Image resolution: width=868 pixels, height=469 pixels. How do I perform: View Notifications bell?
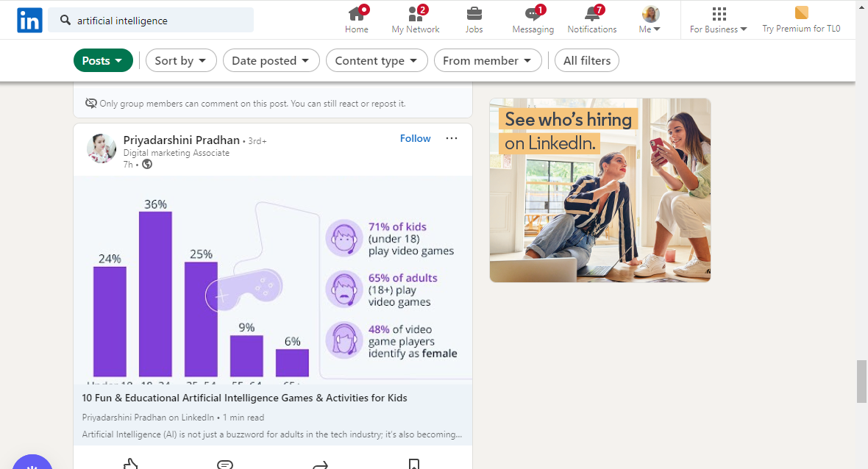pyautogui.click(x=591, y=19)
